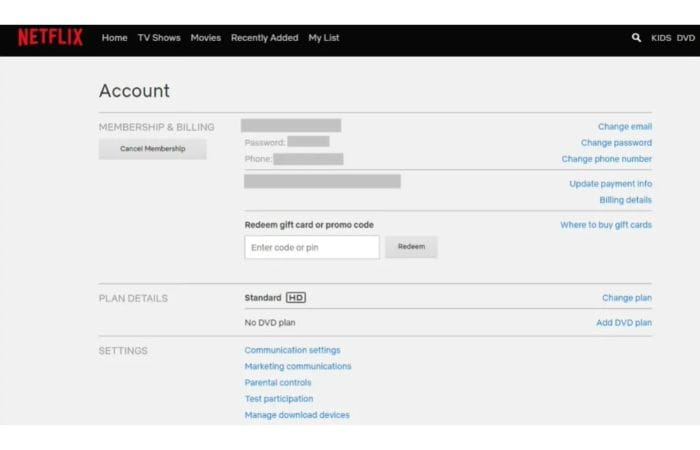Select the Change phone number link
700x450 pixels.
[x=606, y=159]
